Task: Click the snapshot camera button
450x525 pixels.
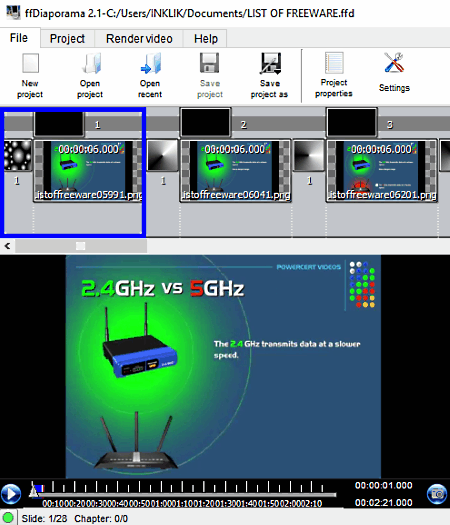Action: (437, 494)
